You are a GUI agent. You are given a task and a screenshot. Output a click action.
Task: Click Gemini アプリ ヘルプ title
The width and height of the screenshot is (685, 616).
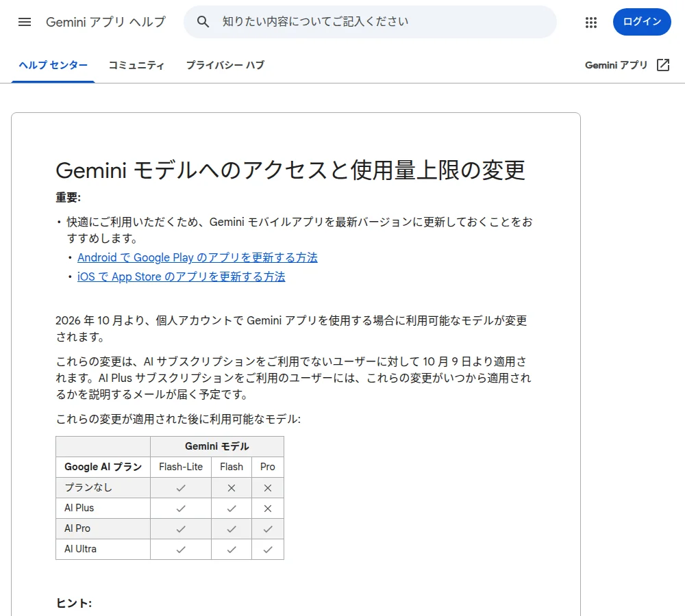coord(105,22)
